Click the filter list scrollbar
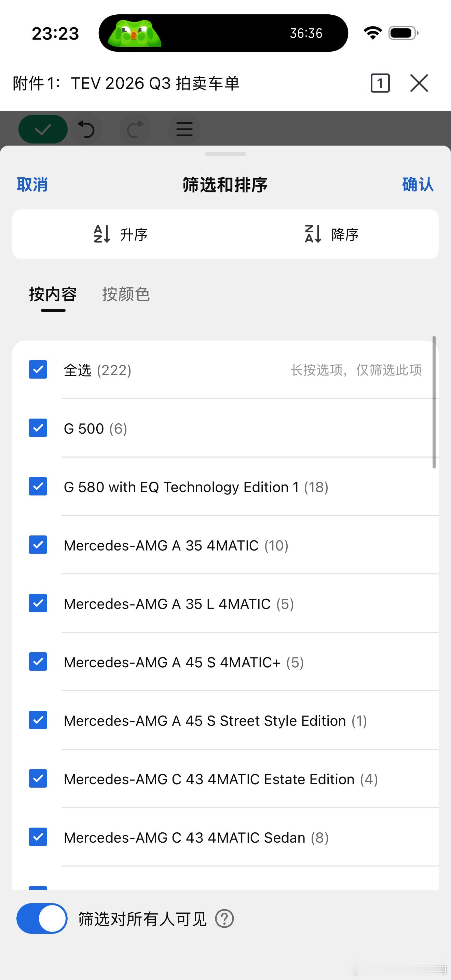Viewport: 451px width, 980px height. (434, 402)
